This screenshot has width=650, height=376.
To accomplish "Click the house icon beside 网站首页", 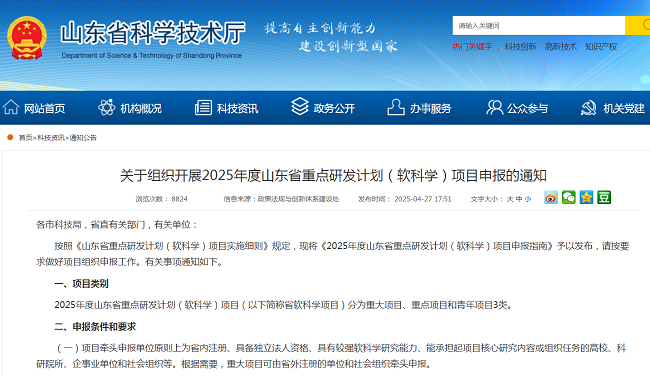I will 11,107.
